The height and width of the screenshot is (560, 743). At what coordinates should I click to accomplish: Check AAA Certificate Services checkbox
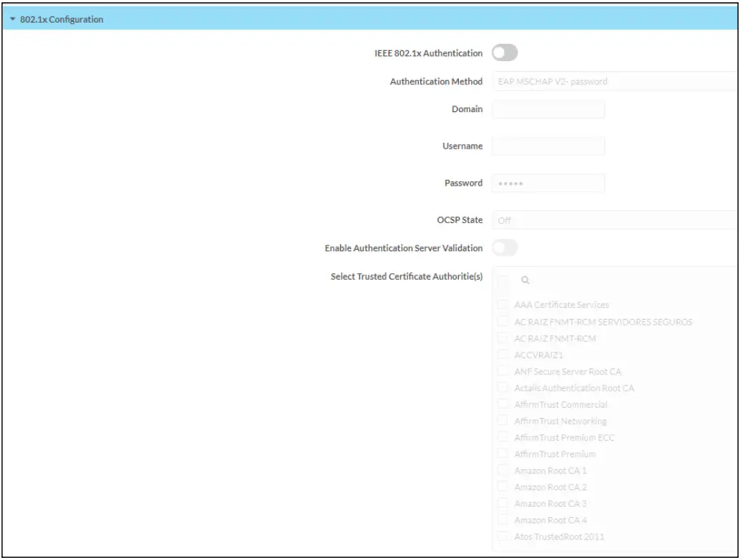pos(503,305)
